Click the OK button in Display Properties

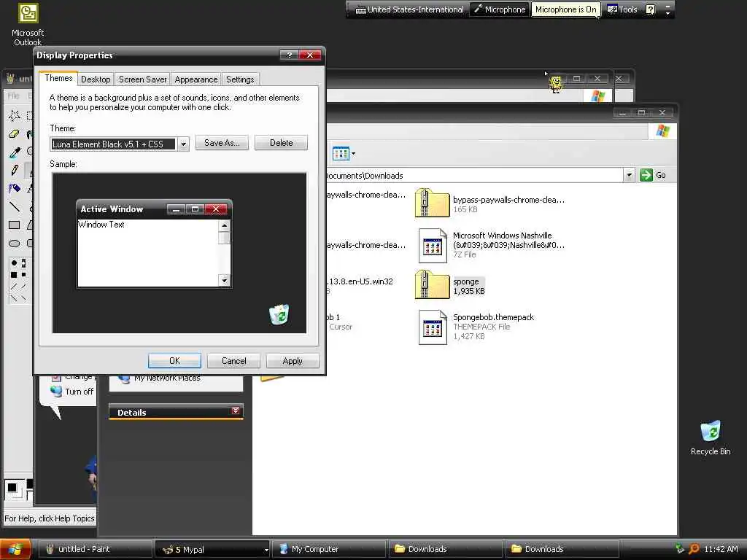[x=174, y=361]
